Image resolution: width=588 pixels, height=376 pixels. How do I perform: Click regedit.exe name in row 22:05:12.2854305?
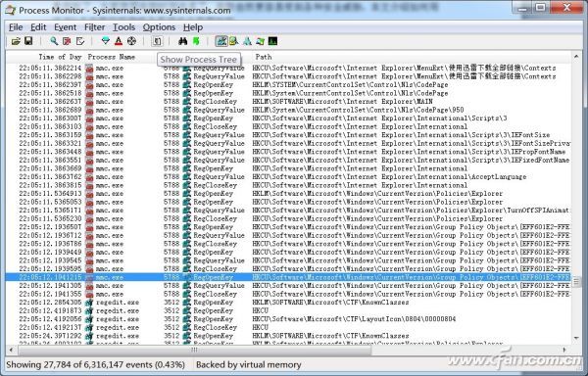(x=118, y=303)
